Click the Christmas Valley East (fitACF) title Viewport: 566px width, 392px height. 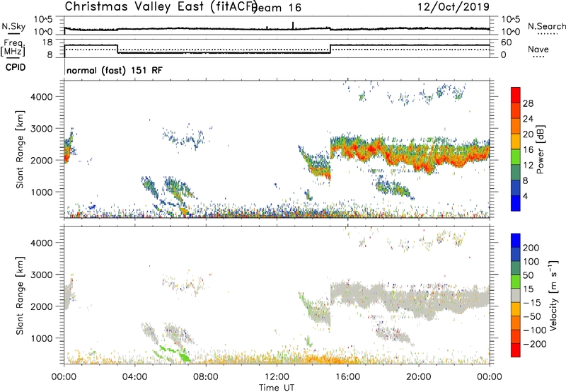point(161,6)
